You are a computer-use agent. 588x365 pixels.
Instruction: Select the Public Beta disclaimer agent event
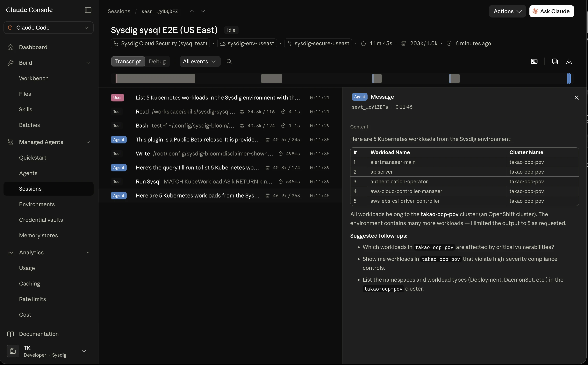pyautogui.click(x=220, y=140)
